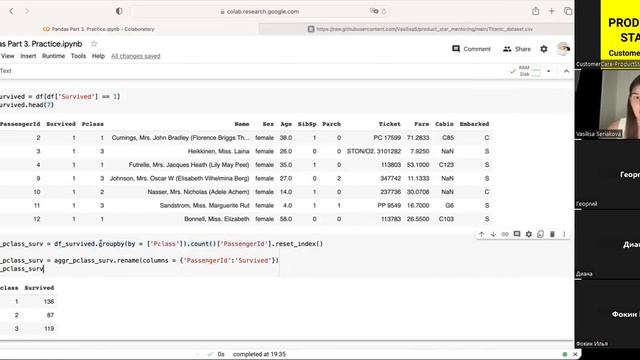Move cell up with the arrow icon
The image size is (640, 360).
482,234
